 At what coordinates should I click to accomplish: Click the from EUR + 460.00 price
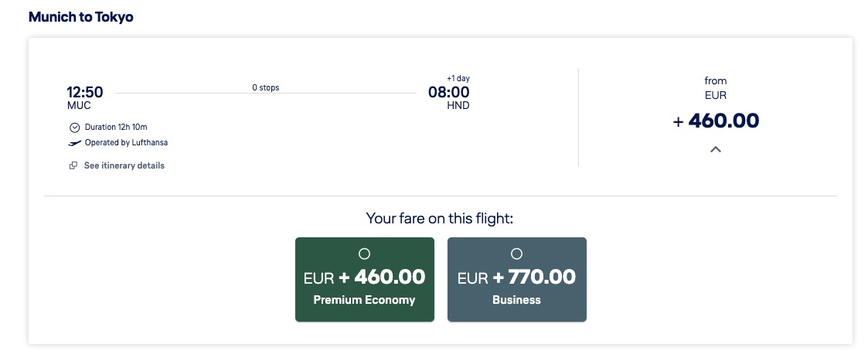[x=716, y=121]
